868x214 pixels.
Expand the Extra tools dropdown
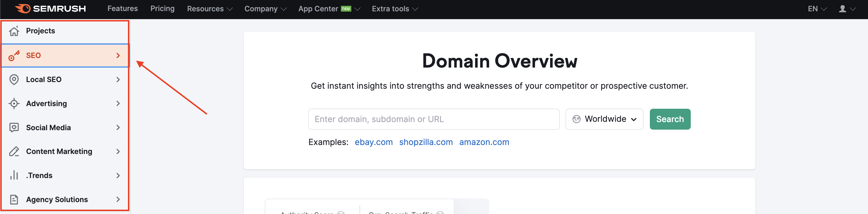[x=395, y=9]
